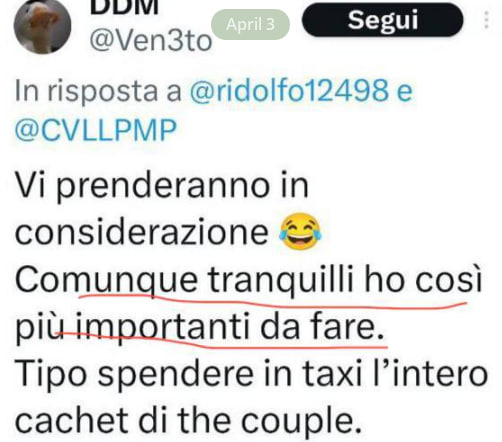This screenshot has height=442, width=502.
Task: Click the blue 'e' after @ridolfo12498
Action: 405,92
